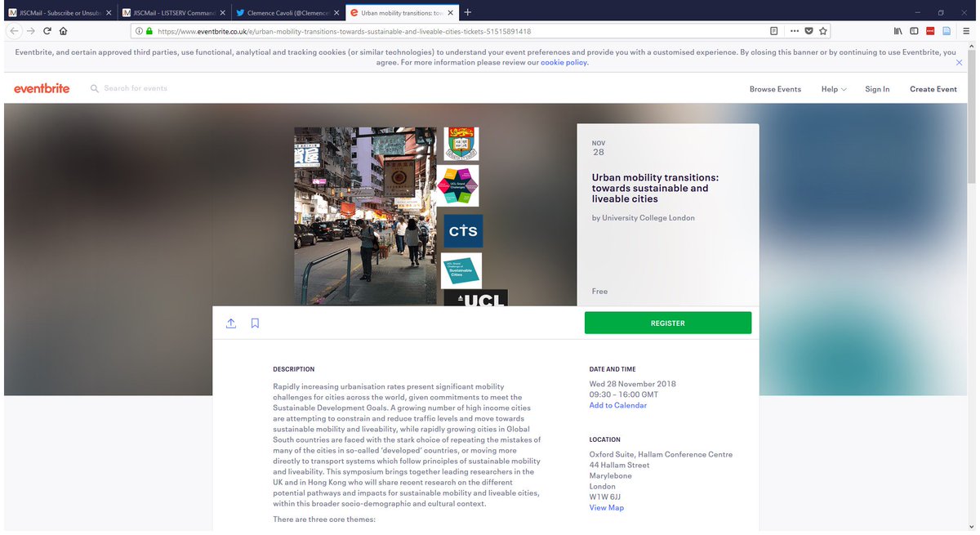Viewport: 980px width, 535px height.
Task: Click the Eventbrite logo
Action: 42,88
